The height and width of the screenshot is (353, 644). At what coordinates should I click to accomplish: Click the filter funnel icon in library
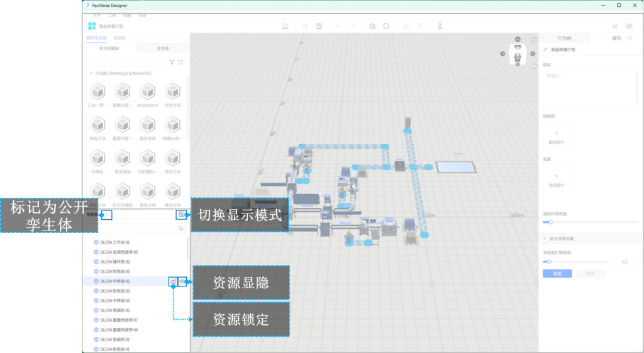point(172,62)
